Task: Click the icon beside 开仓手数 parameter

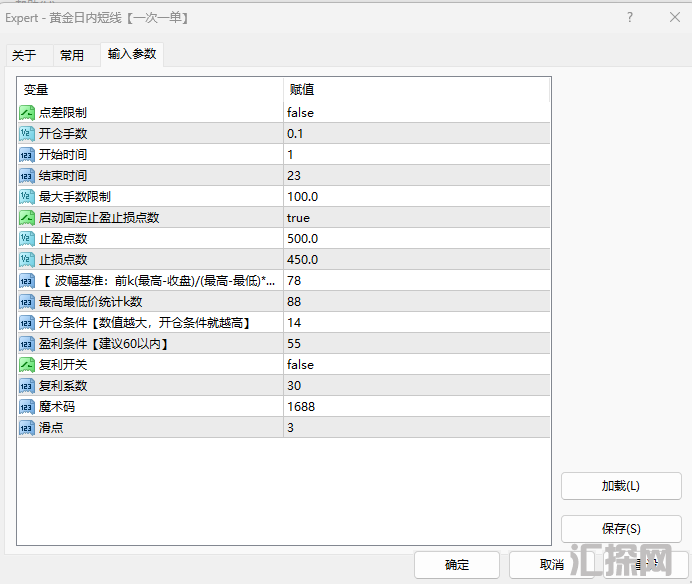Action: point(27,134)
